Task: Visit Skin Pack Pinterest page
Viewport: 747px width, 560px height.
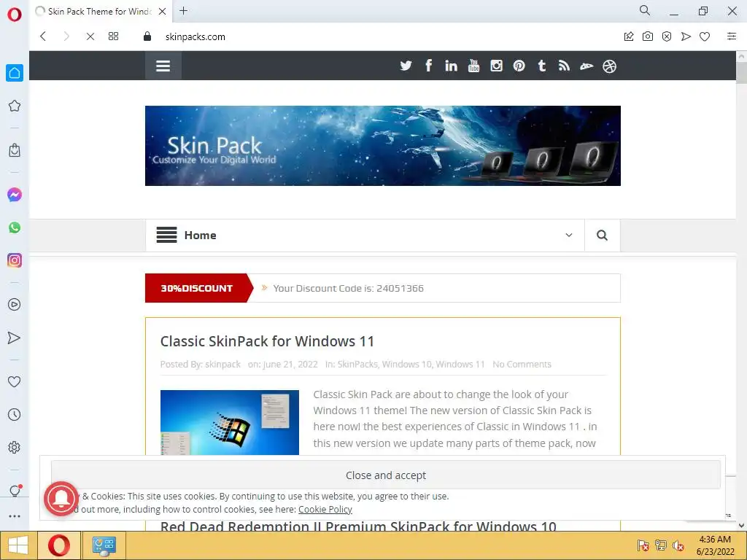Action: click(x=519, y=66)
